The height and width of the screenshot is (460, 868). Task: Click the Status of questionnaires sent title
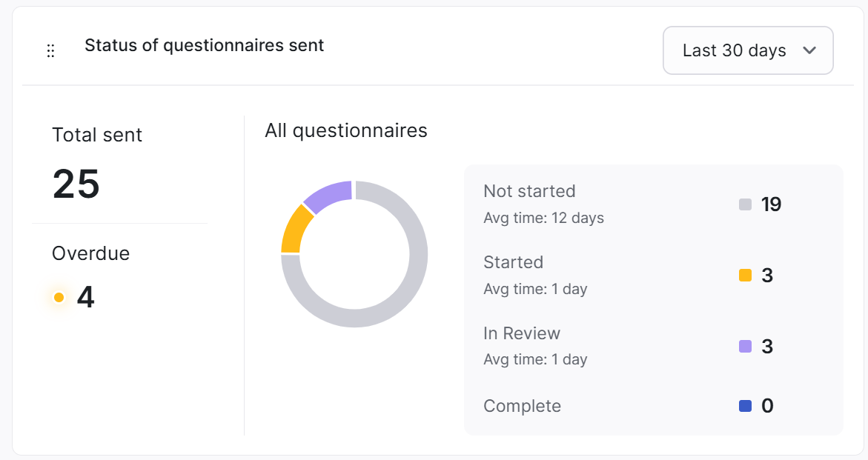[205, 45]
